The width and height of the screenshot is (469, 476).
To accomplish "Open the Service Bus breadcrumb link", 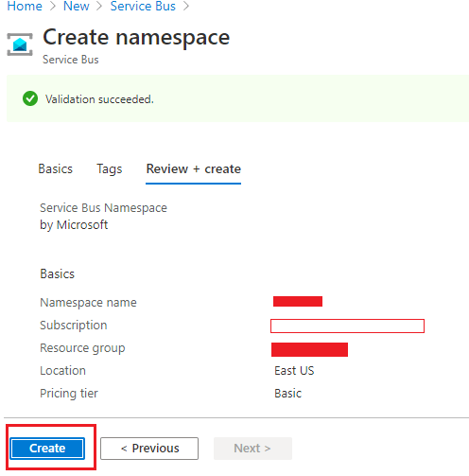I will tap(143, 6).
